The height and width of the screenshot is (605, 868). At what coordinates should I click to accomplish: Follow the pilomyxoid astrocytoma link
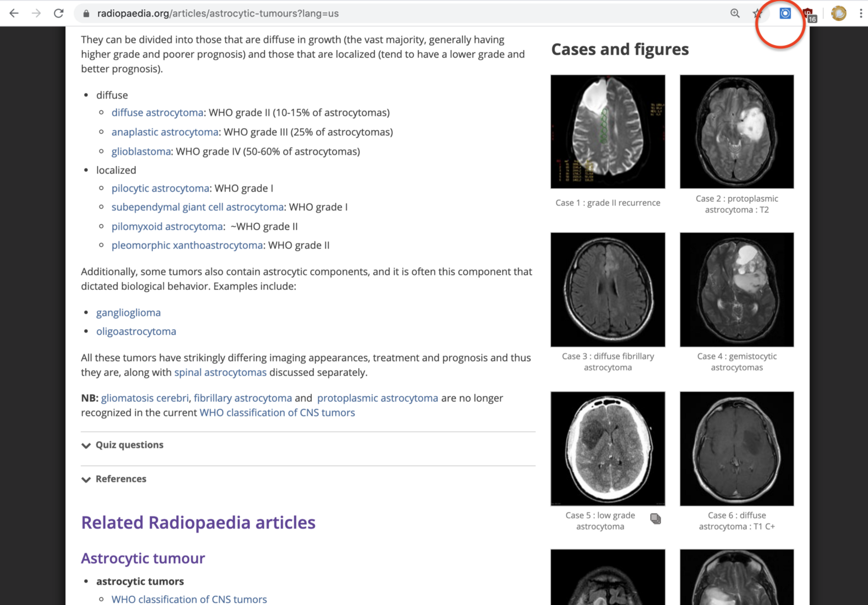[x=167, y=227]
